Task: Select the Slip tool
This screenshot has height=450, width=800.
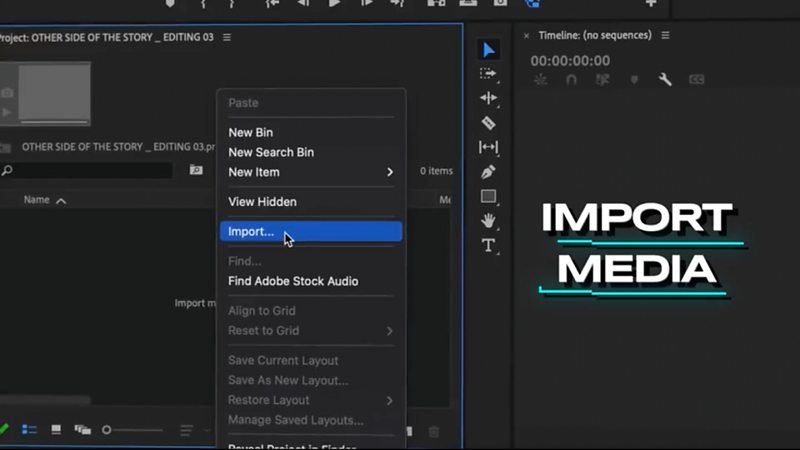Action: 488,147
